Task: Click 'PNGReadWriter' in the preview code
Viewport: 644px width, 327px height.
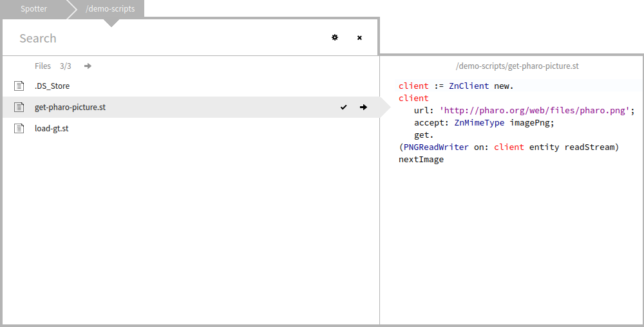Action: pyautogui.click(x=436, y=147)
